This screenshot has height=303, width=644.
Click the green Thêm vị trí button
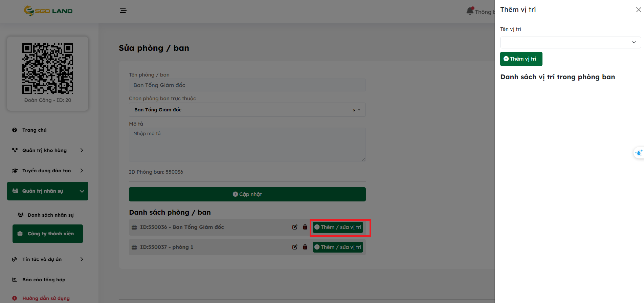(x=521, y=59)
